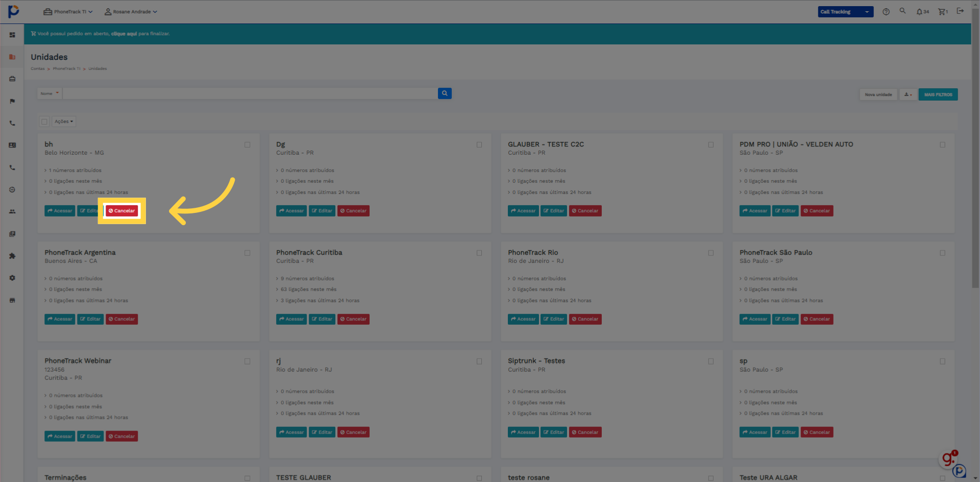The image size is (980, 482).
Task: Open the gear settings icon in sidebar
Action: point(12,278)
